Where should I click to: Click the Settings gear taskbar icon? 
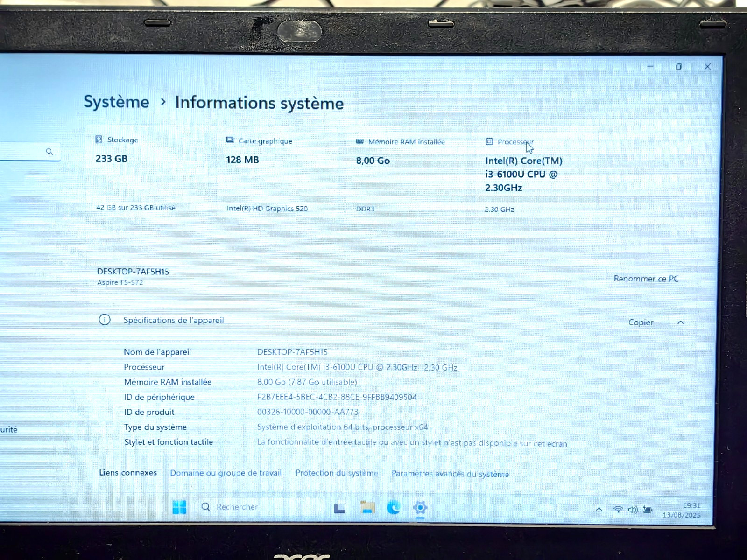pyautogui.click(x=420, y=507)
